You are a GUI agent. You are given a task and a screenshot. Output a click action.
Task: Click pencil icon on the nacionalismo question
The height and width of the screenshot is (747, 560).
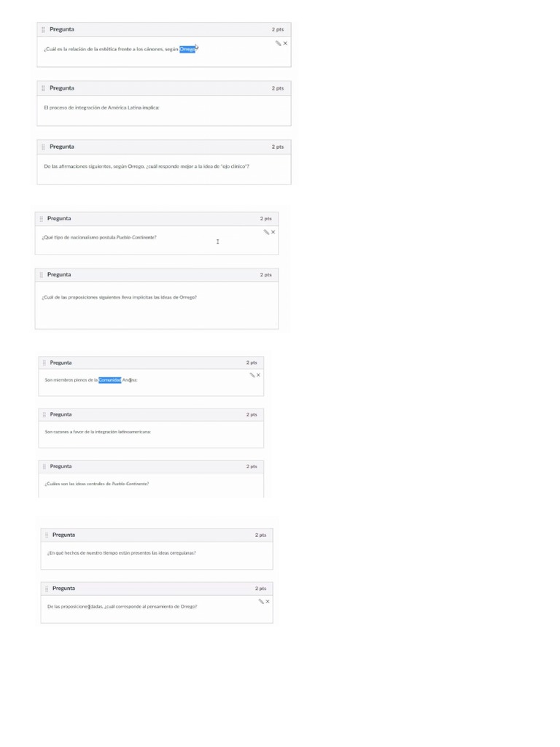266,232
